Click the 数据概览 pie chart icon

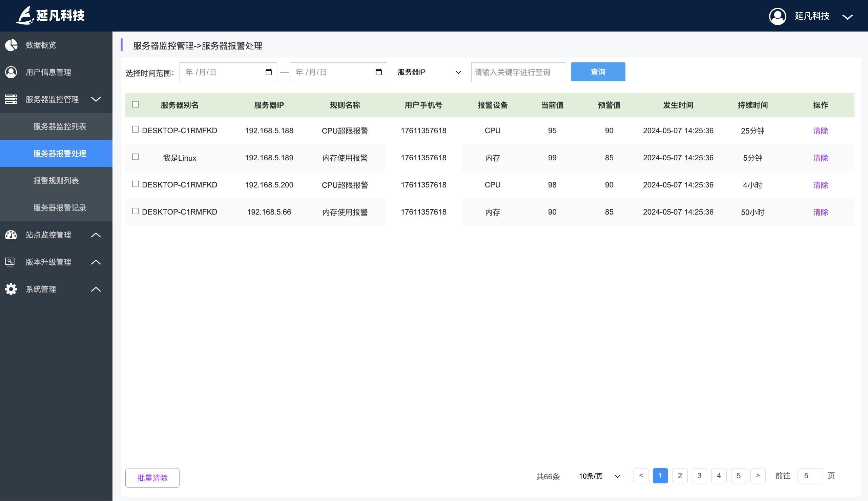click(11, 45)
